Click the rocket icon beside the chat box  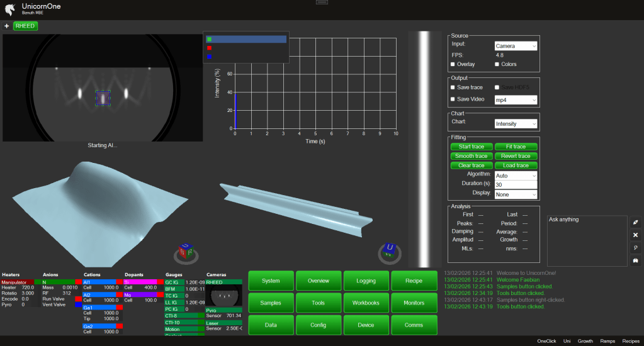point(635,223)
